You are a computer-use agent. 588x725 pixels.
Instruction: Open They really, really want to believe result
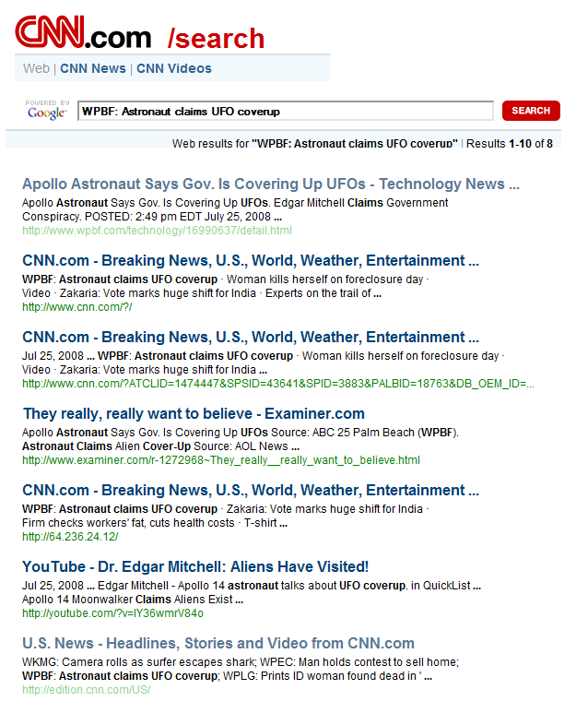pyautogui.click(x=194, y=413)
